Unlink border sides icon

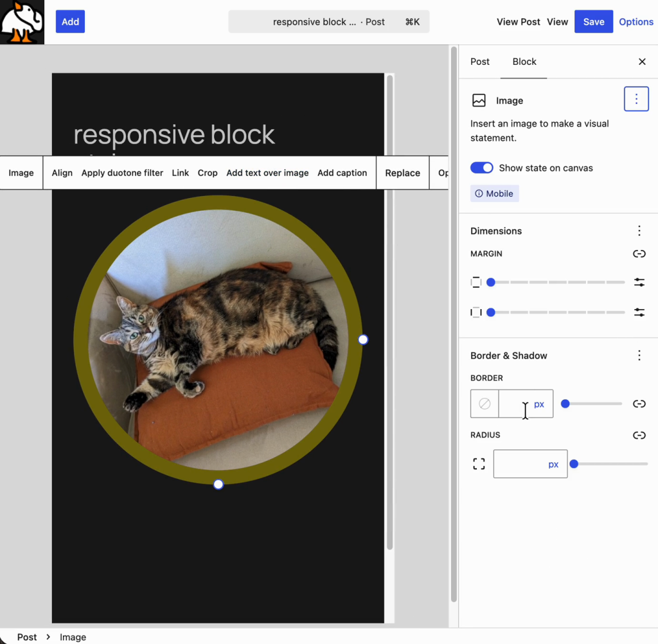[639, 404]
